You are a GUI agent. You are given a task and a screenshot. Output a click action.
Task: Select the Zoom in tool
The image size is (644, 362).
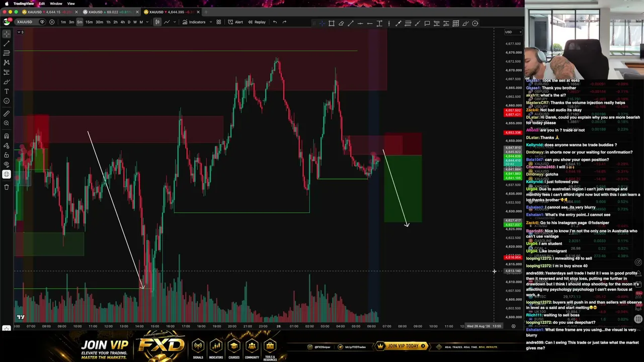[7, 123]
